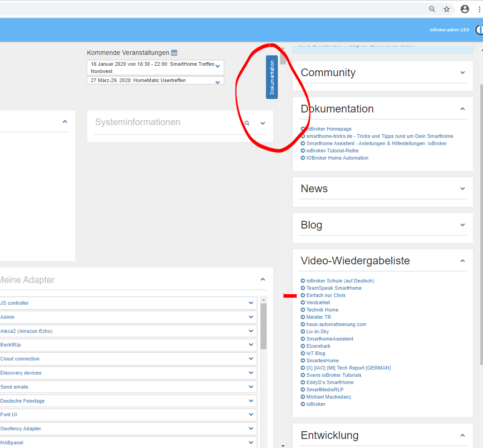Expand the Font UI adapter row
The image size is (483, 448).
pyautogui.click(x=251, y=414)
